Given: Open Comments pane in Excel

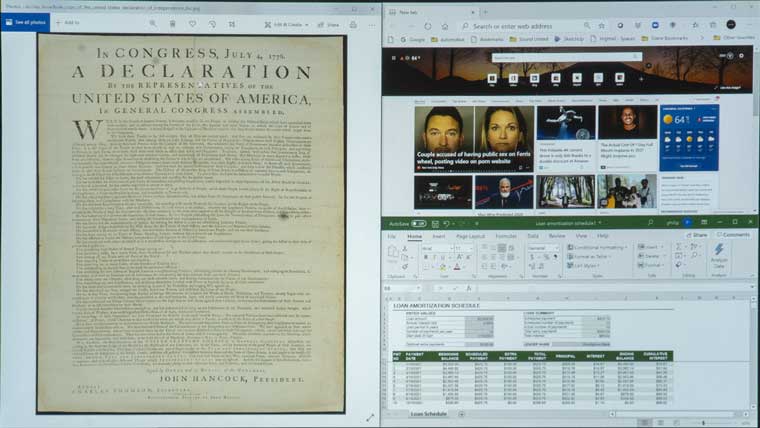Looking at the screenshot, I should point(733,235).
